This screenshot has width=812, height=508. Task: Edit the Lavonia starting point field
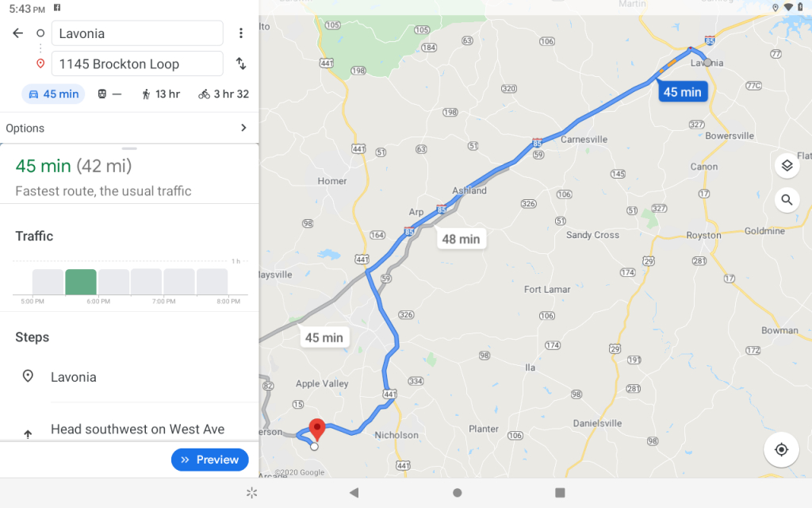tap(137, 33)
